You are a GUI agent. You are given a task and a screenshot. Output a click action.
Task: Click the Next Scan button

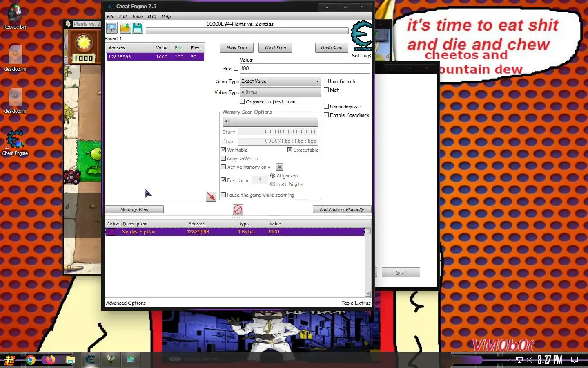pyautogui.click(x=275, y=48)
